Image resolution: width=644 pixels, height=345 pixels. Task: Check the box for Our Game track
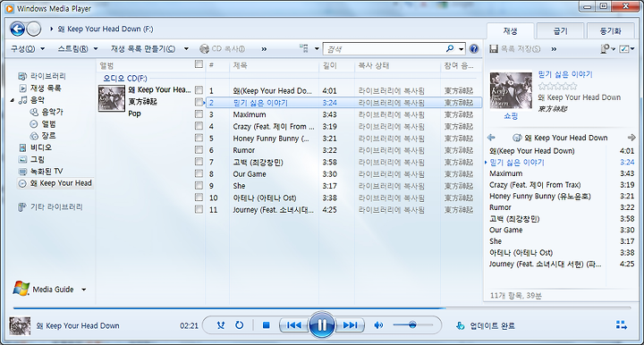199,173
